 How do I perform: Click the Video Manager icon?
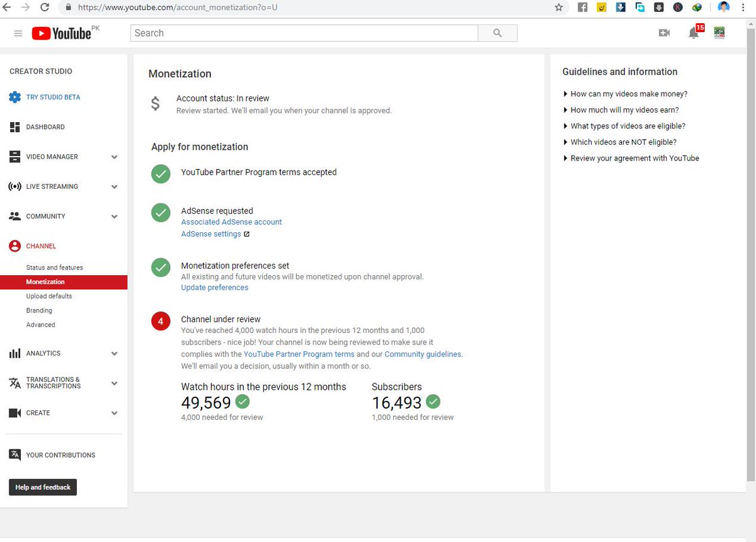14,157
